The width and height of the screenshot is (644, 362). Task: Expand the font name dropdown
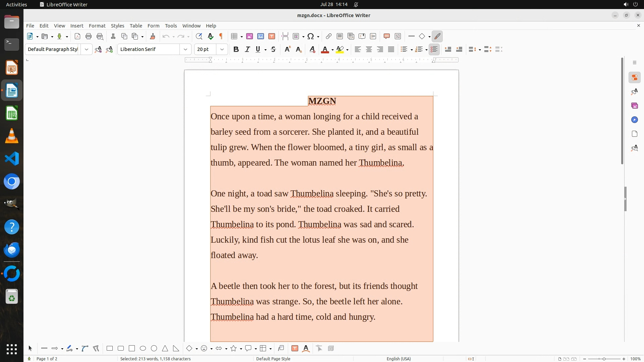click(x=185, y=50)
